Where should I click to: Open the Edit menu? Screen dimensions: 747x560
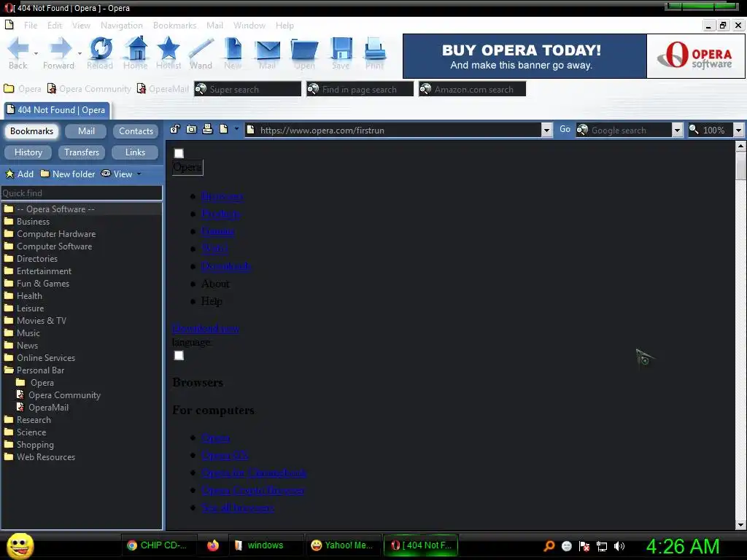point(55,26)
